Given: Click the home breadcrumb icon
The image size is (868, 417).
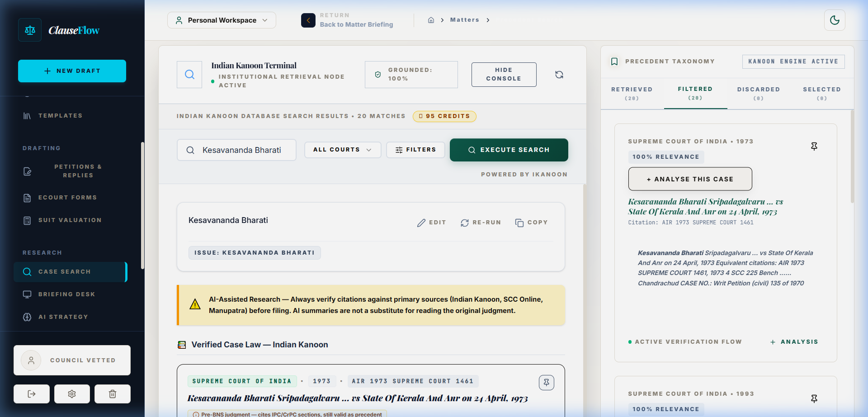Looking at the screenshot, I should tap(431, 20).
